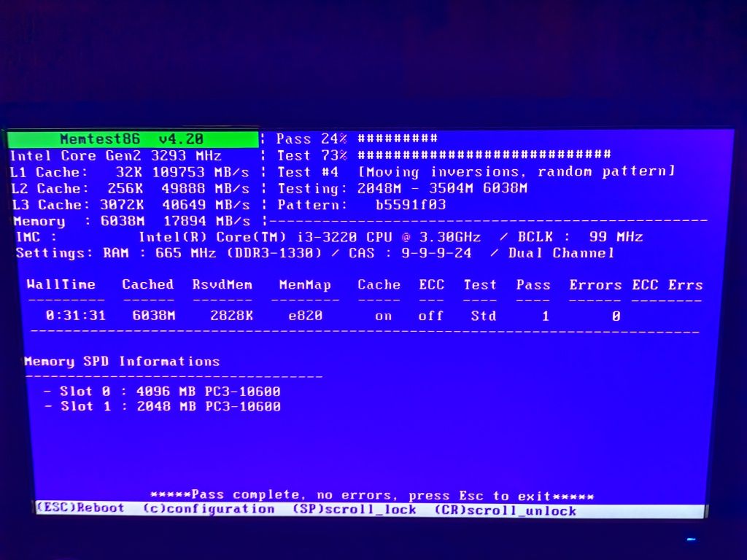Click the ECC column header
This screenshot has height=560, width=747.
click(x=432, y=285)
